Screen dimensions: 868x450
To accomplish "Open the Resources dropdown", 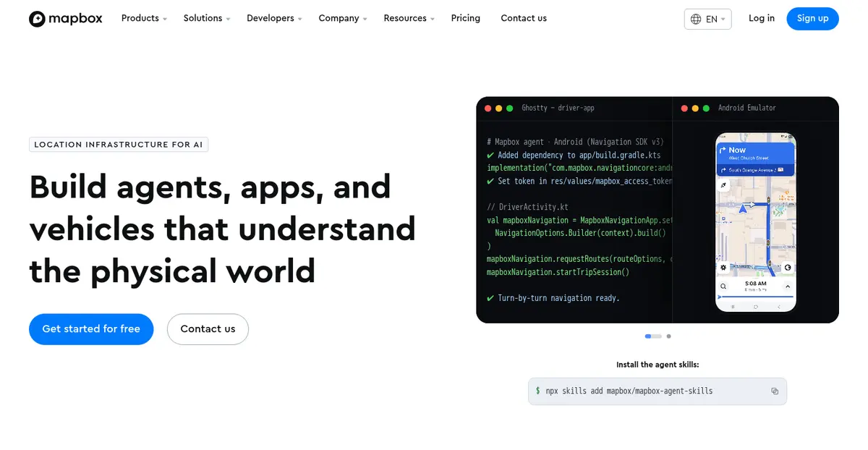I will tap(409, 18).
